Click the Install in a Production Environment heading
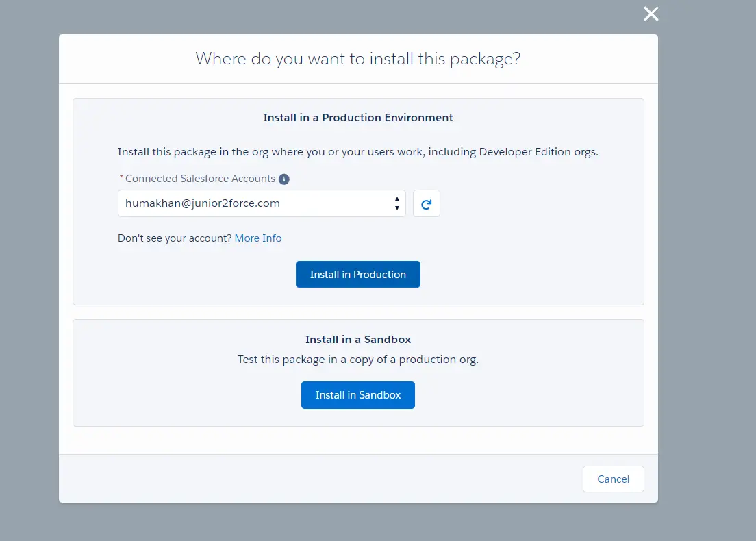The height and width of the screenshot is (541, 756). coord(358,118)
